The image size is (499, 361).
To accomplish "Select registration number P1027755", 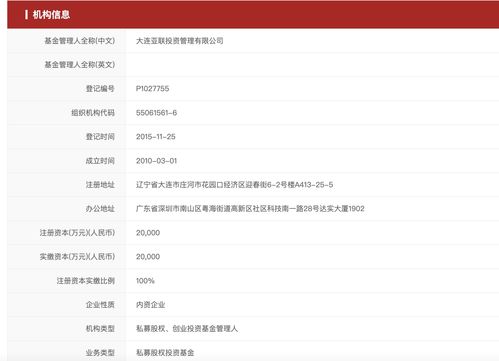I will click(x=152, y=89).
